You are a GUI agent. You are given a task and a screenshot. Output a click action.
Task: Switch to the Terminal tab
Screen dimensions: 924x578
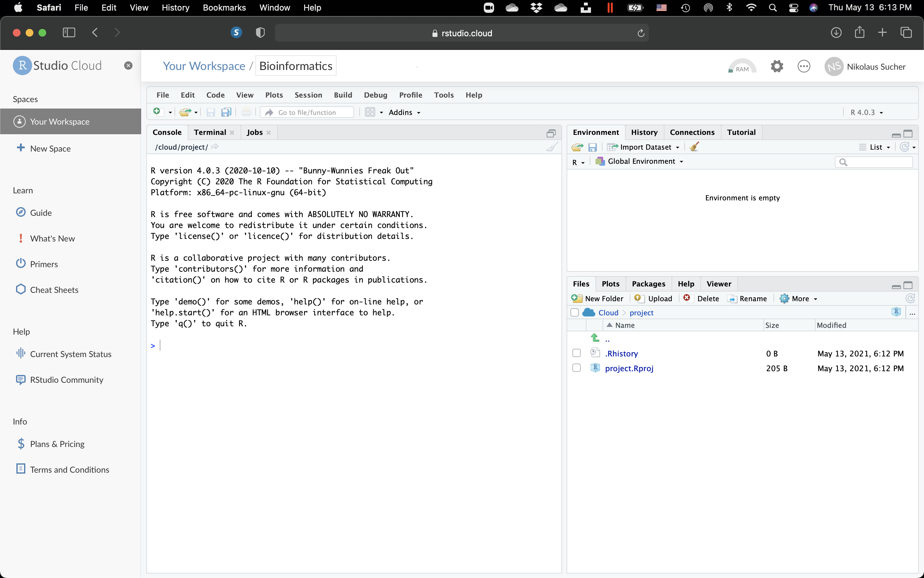click(210, 132)
